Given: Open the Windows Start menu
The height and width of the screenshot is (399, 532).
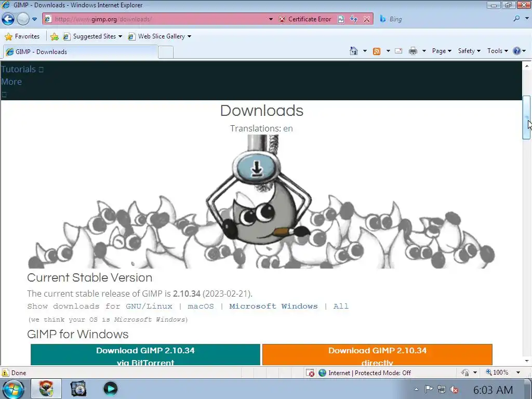Looking at the screenshot, I should pos(13,389).
